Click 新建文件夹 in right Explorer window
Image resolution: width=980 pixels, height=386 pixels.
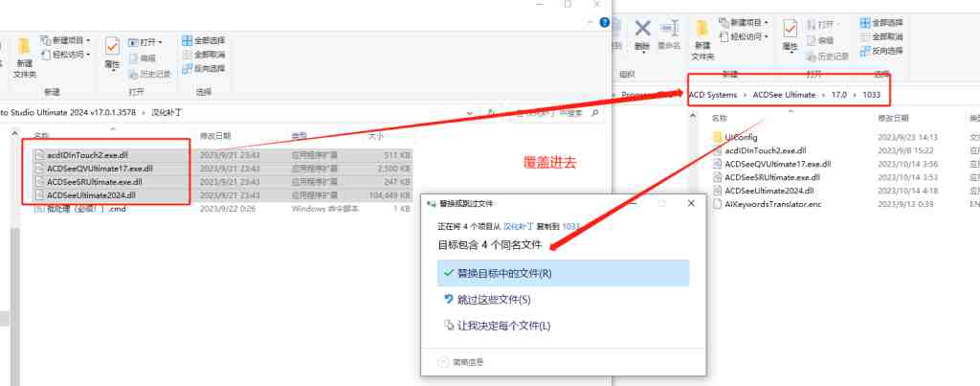[x=702, y=41]
